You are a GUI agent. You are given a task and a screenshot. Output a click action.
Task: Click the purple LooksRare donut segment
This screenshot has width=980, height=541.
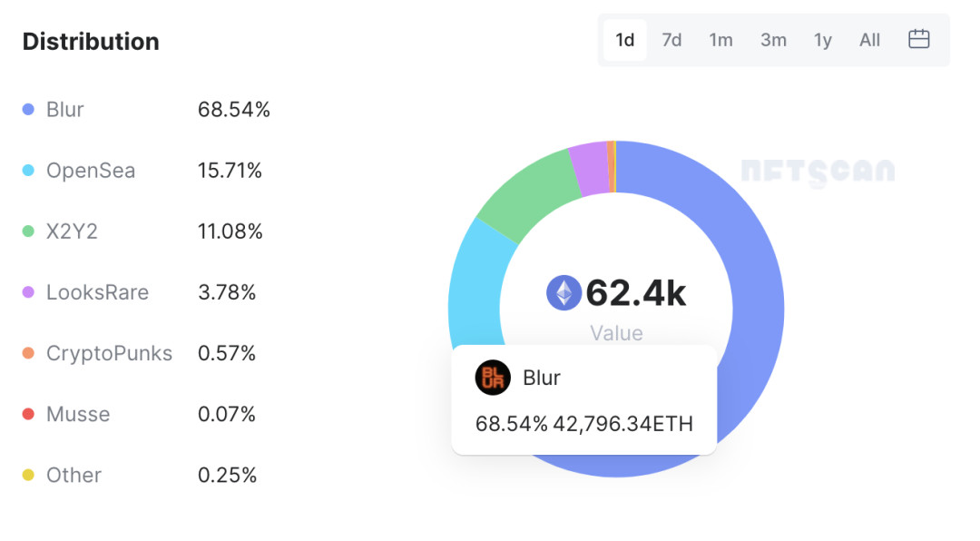588,169
